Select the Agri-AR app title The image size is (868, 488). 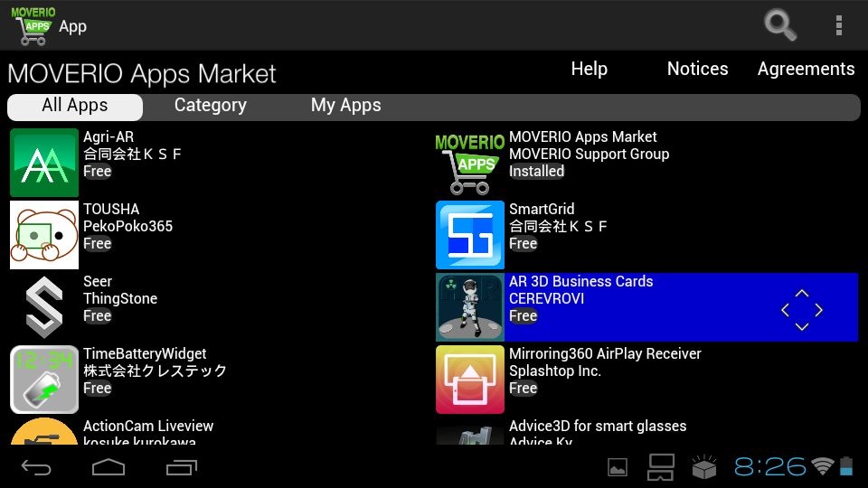108,136
